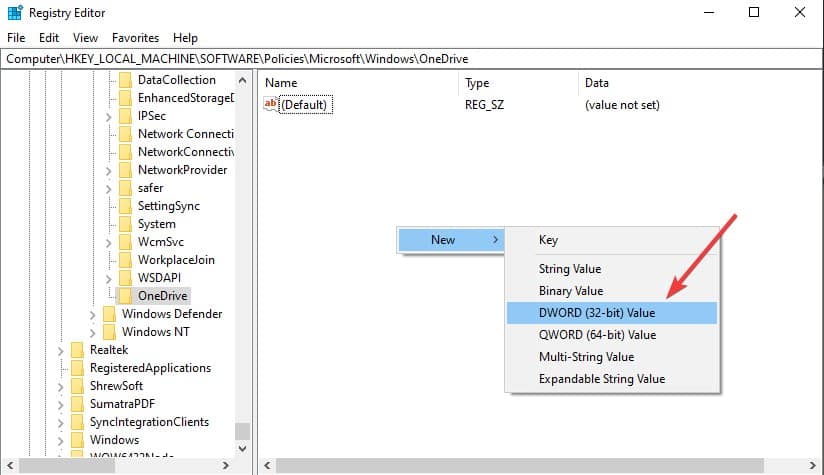824x475 pixels.
Task: Expand the NetworkProvider key
Action: (108, 171)
